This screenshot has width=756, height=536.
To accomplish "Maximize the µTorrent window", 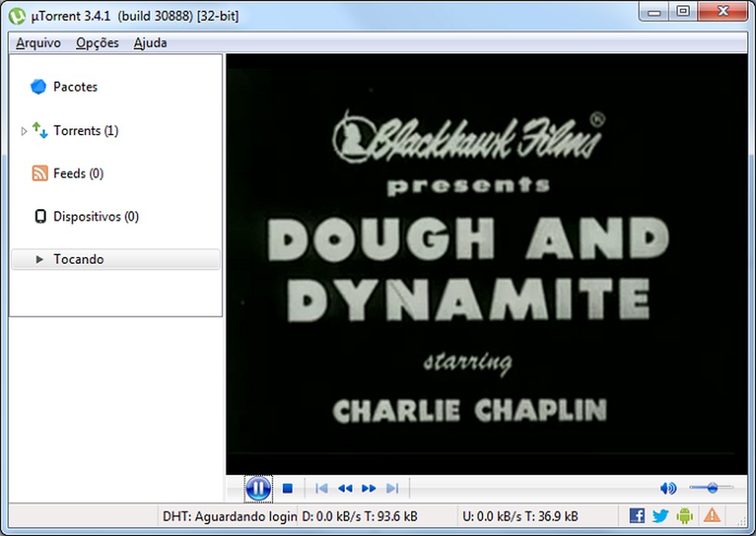I will [x=683, y=12].
